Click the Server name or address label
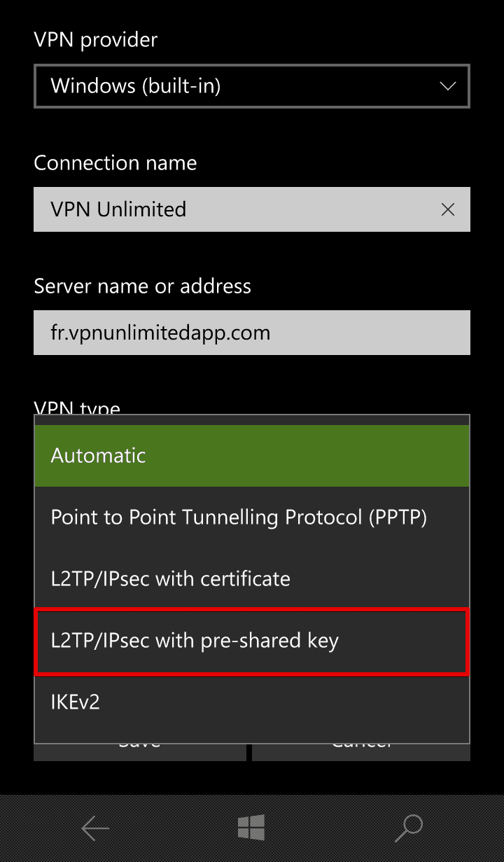Viewport: 504px width, 862px height. 143,286
